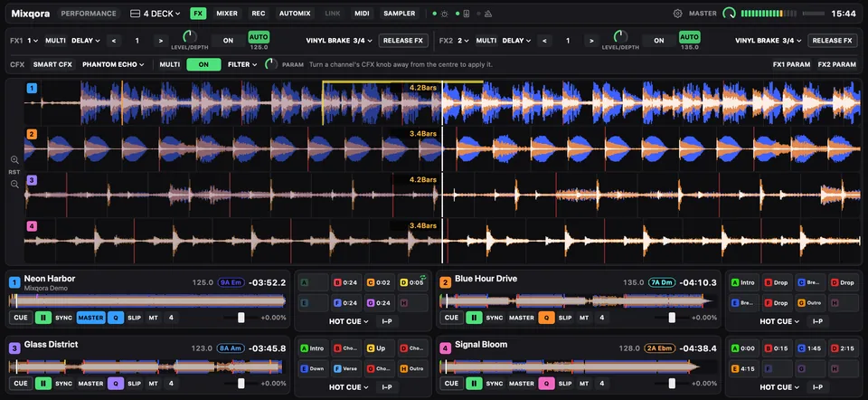Trigger hot cue F Verse on deck 3
The height and width of the screenshot is (400, 868).
[346, 369]
